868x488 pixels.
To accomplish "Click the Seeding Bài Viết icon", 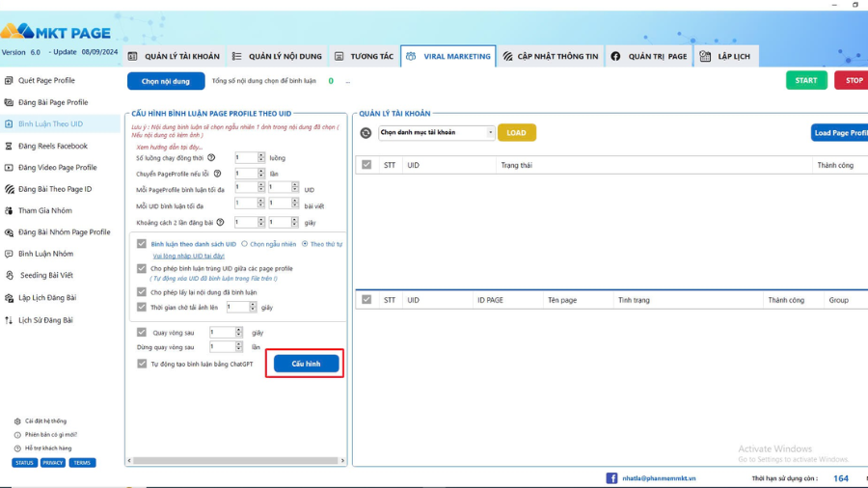I will pyautogui.click(x=10, y=275).
